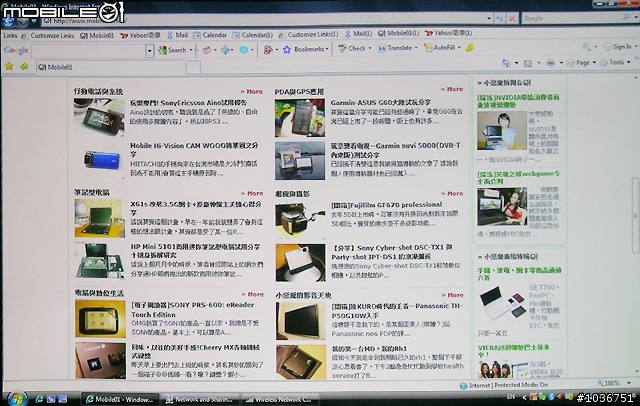Click the Fujifilm GF670 camera thumbnail
Image resolution: width=640 pixels, height=406 pixels.
pos(300,220)
